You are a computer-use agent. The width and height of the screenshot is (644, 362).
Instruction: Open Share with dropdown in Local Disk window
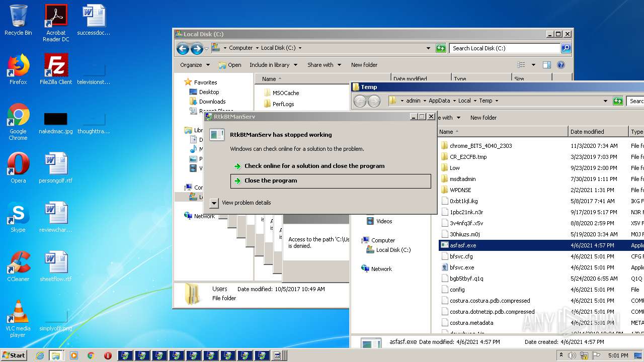pyautogui.click(x=324, y=65)
